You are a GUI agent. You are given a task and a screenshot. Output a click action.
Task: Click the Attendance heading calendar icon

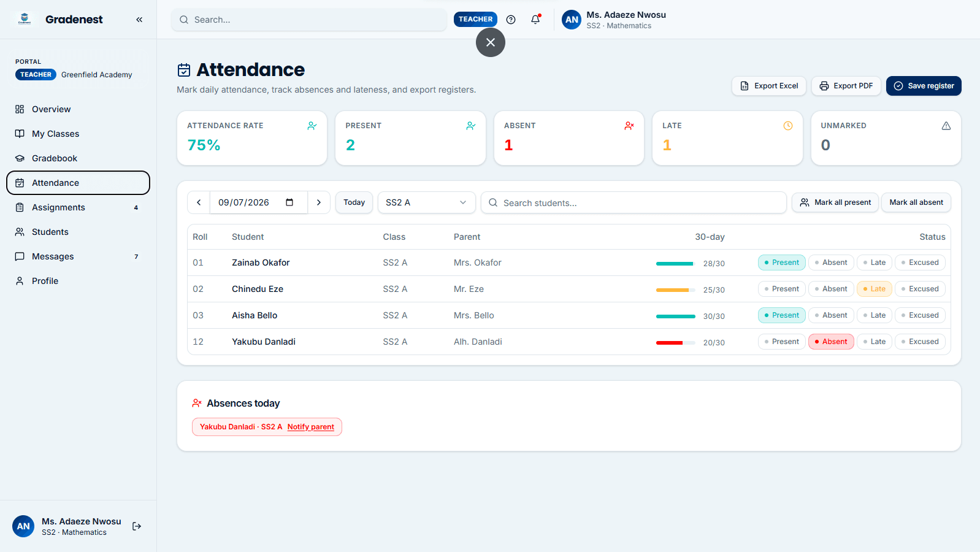184,70
